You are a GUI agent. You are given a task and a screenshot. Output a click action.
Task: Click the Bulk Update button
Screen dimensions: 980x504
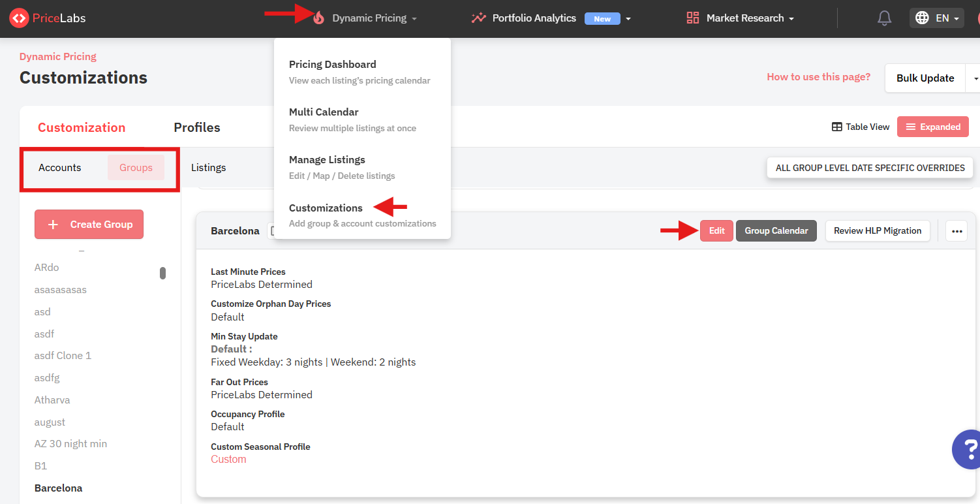point(925,78)
